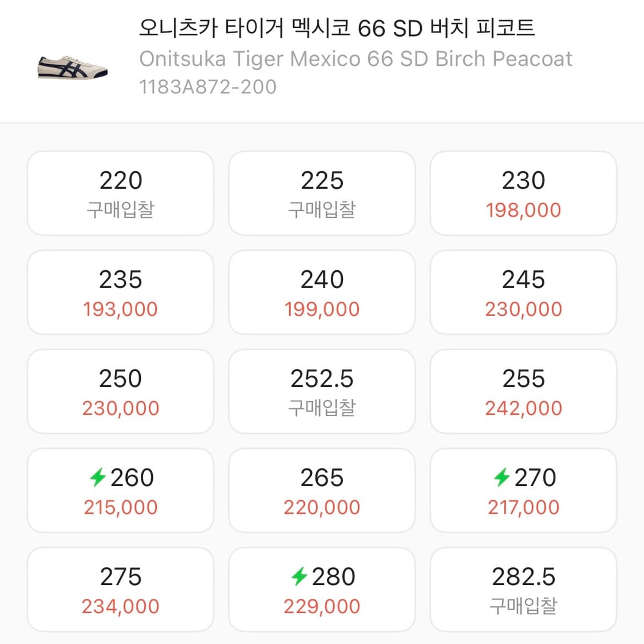This screenshot has height=644, width=644.
Task: Tap size 252.5 showing 구매입찰
Action: point(322,391)
